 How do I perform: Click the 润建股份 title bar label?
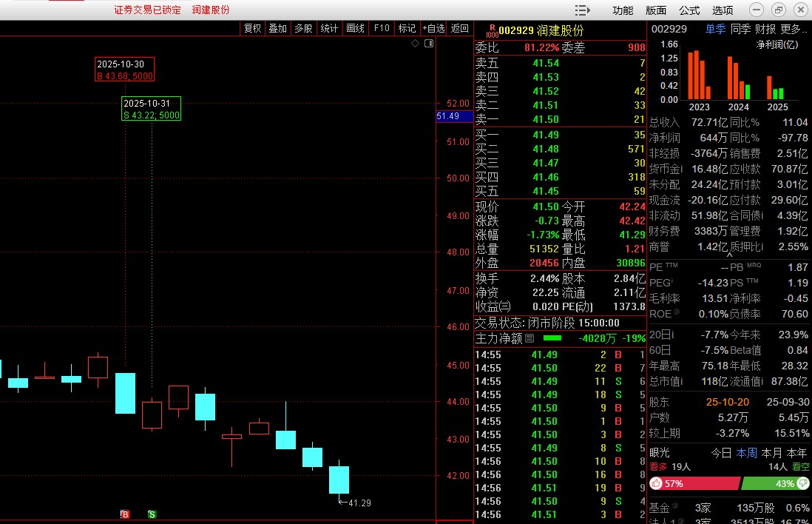click(x=211, y=10)
